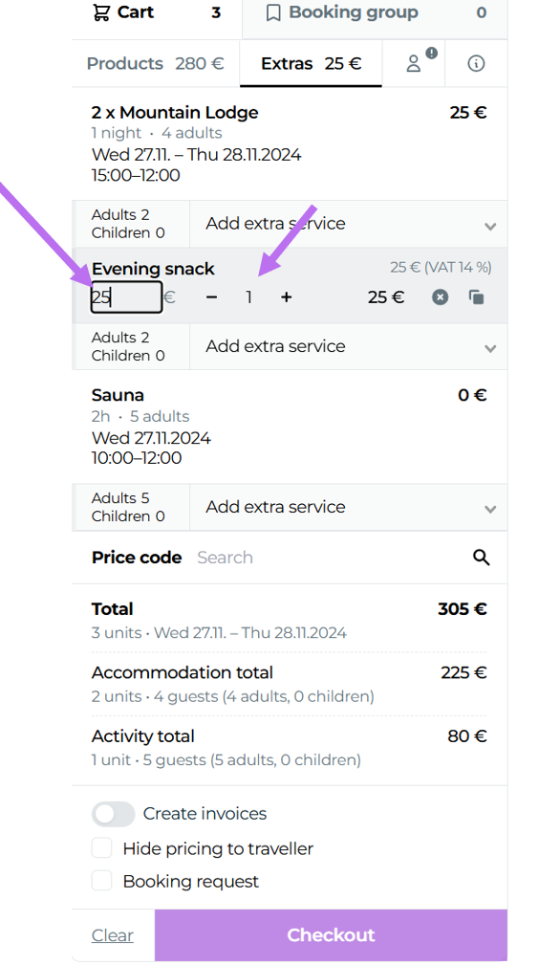Click the Evening snack price input field
560x965 pixels.
pyautogui.click(x=127, y=297)
